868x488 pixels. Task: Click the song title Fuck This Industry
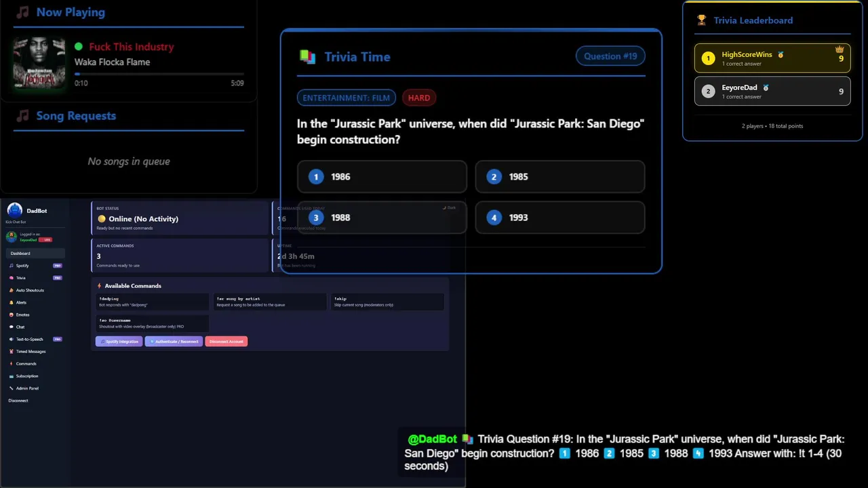coord(132,47)
